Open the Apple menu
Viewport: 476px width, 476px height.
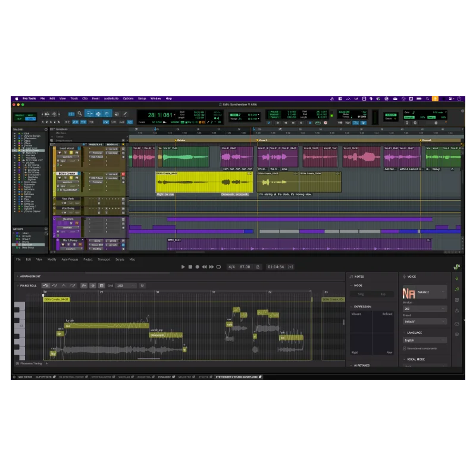[17, 99]
